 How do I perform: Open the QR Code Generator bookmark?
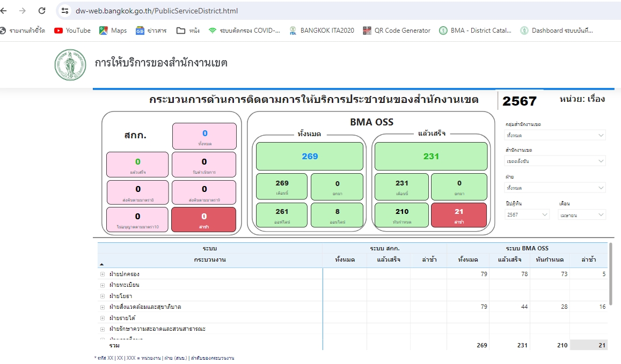(x=397, y=31)
